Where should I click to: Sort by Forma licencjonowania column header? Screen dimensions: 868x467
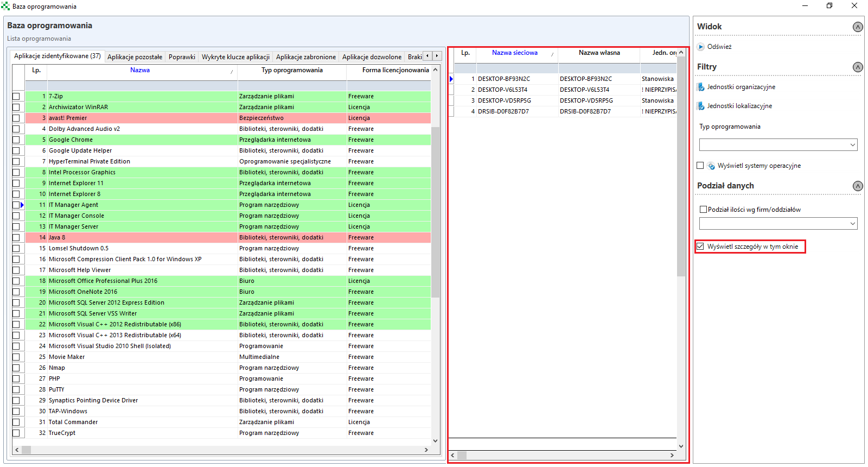(x=389, y=70)
